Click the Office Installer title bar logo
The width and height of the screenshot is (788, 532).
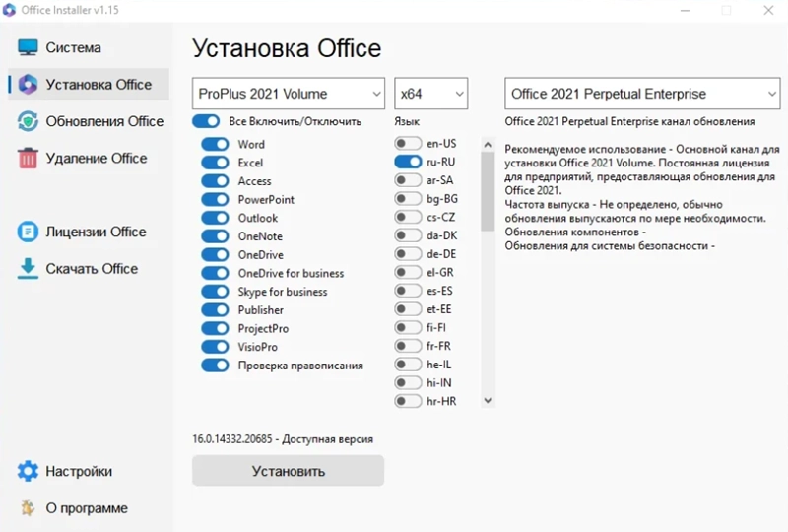pos(9,10)
